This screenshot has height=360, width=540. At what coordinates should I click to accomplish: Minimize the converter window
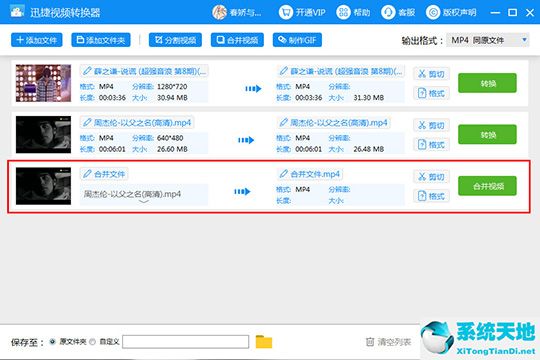pyautogui.click(x=495, y=13)
